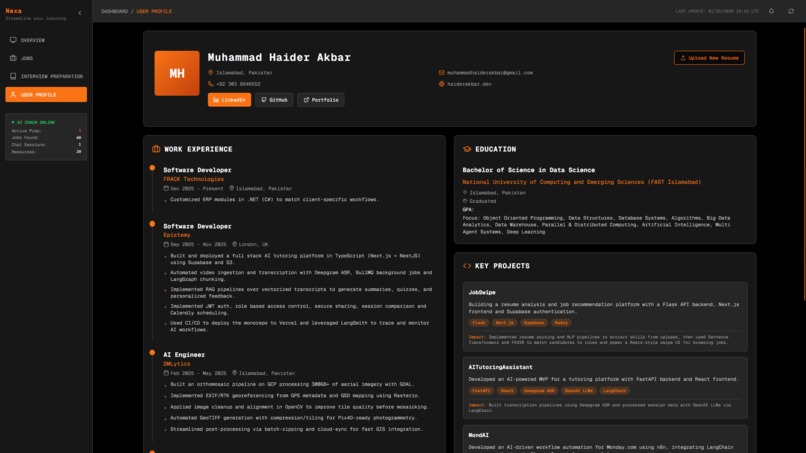806x453 pixels.
Task: Open the GitHub profile button
Action: 274,100
